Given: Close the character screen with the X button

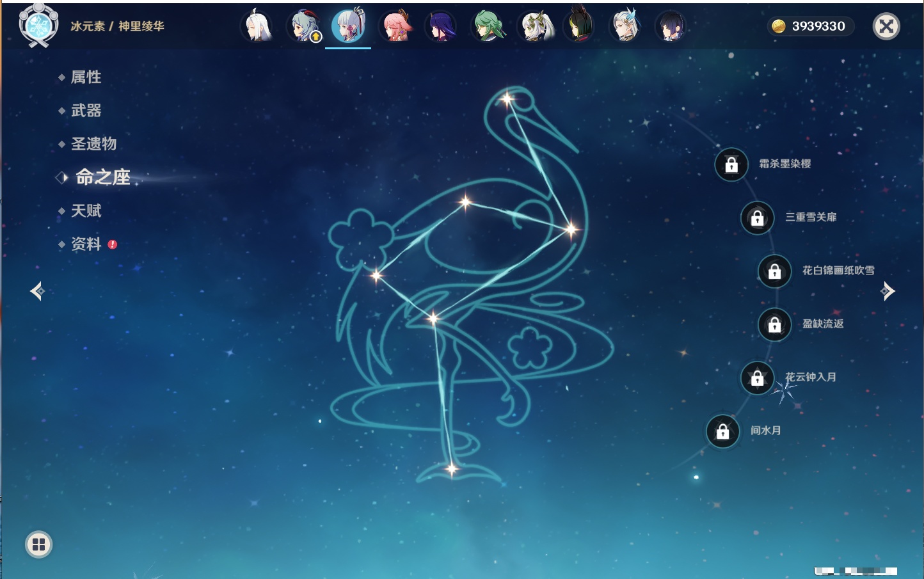Looking at the screenshot, I should coord(886,26).
